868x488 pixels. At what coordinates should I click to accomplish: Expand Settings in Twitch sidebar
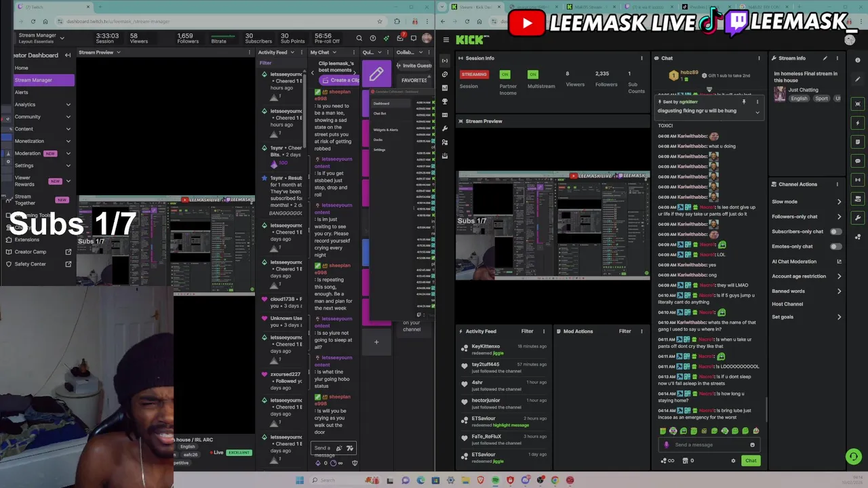[68, 165]
